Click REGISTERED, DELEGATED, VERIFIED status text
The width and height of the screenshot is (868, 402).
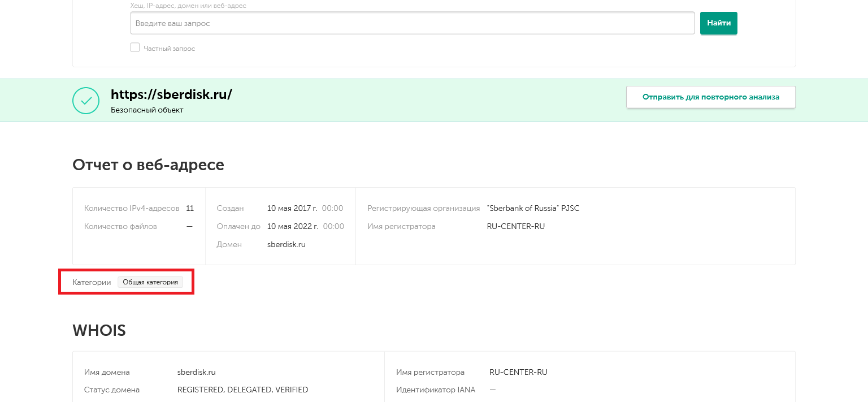point(243,390)
